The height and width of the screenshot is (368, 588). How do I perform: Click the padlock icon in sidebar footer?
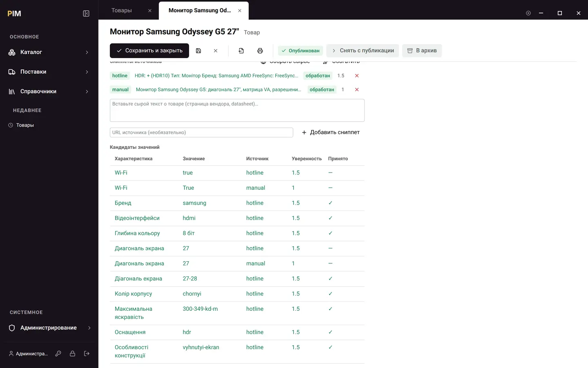click(x=72, y=354)
